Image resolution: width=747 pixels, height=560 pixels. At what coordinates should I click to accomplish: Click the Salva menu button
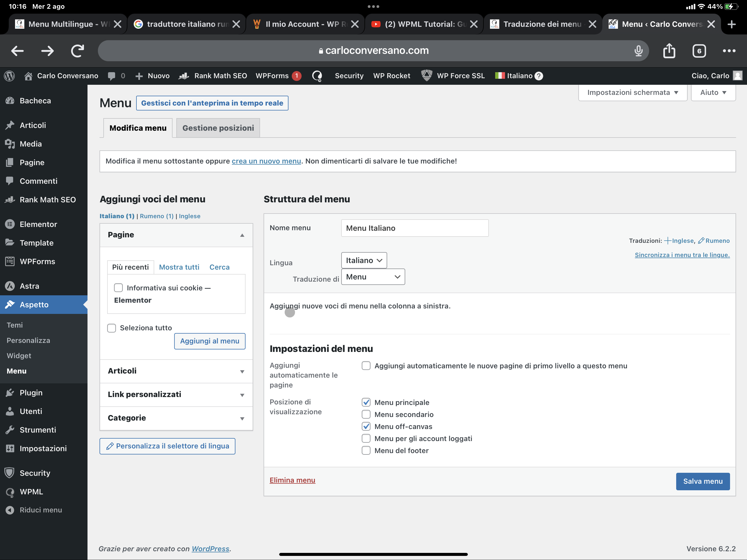(x=703, y=481)
